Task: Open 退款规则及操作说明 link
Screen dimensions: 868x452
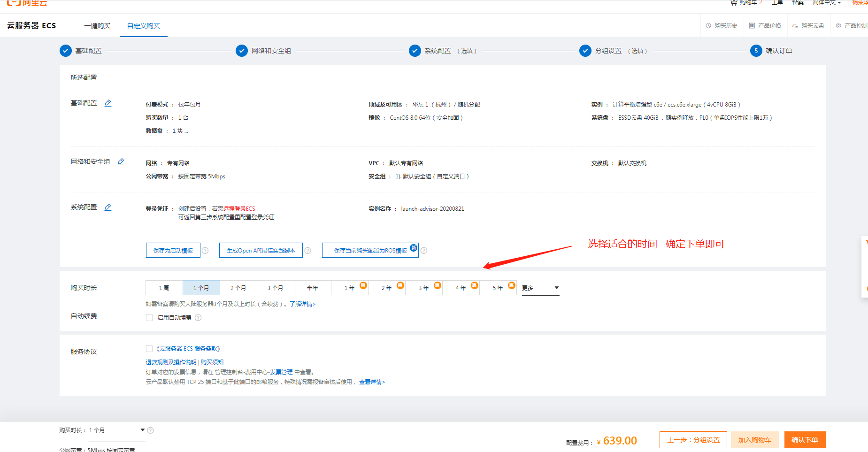Action: click(x=171, y=362)
